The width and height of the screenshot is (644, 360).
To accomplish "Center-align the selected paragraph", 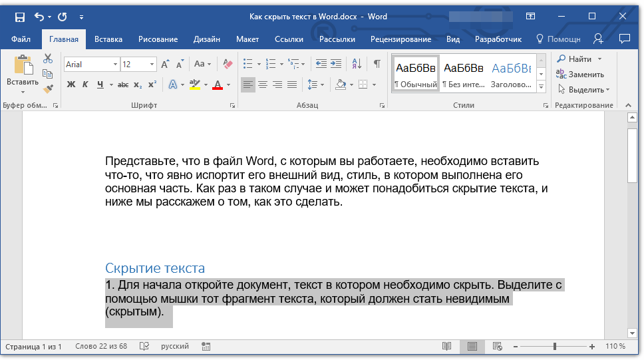I will tap(263, 85).
